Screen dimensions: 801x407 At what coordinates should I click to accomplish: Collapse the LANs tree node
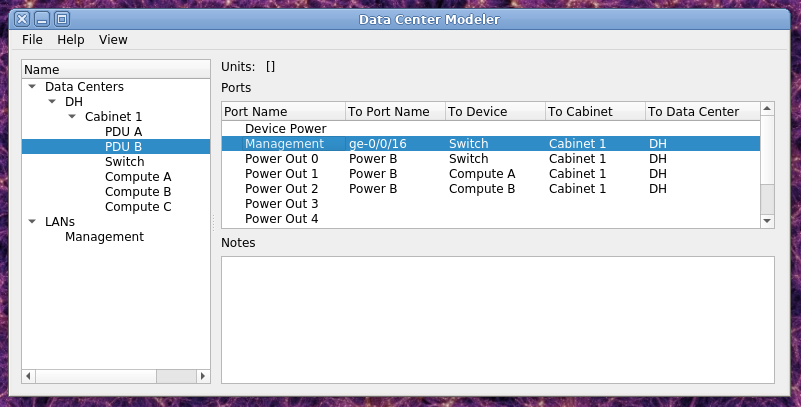pyautogui.click(x=32, y=222)
